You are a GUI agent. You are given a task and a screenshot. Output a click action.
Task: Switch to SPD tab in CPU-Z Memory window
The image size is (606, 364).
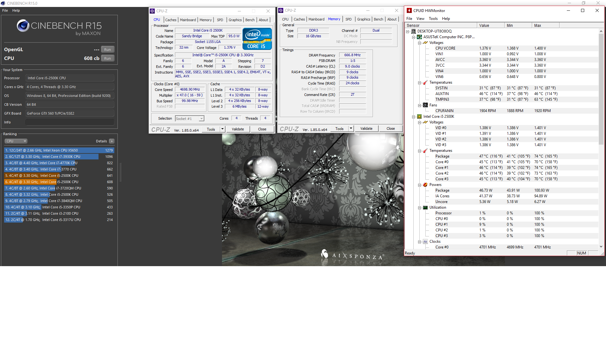point(348,19)
